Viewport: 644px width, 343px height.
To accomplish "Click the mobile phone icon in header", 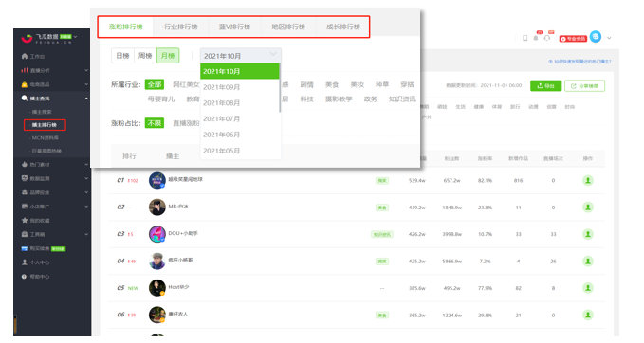I will click(524, 38).
